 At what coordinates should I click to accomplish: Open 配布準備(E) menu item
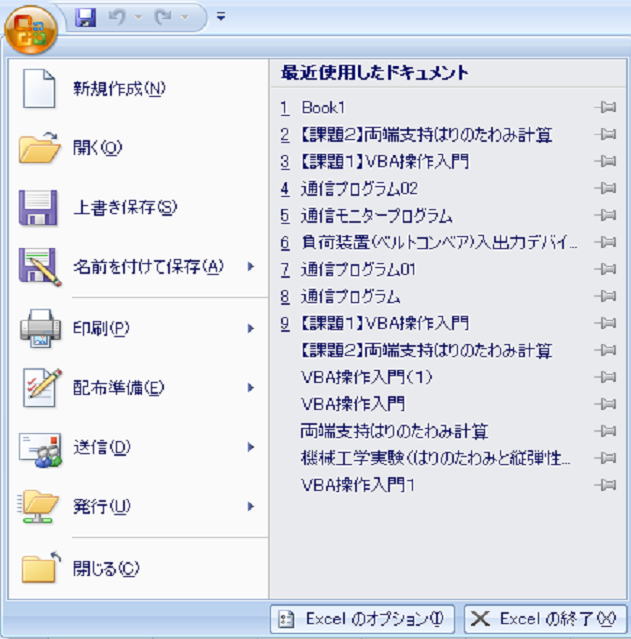coord(138,388)
